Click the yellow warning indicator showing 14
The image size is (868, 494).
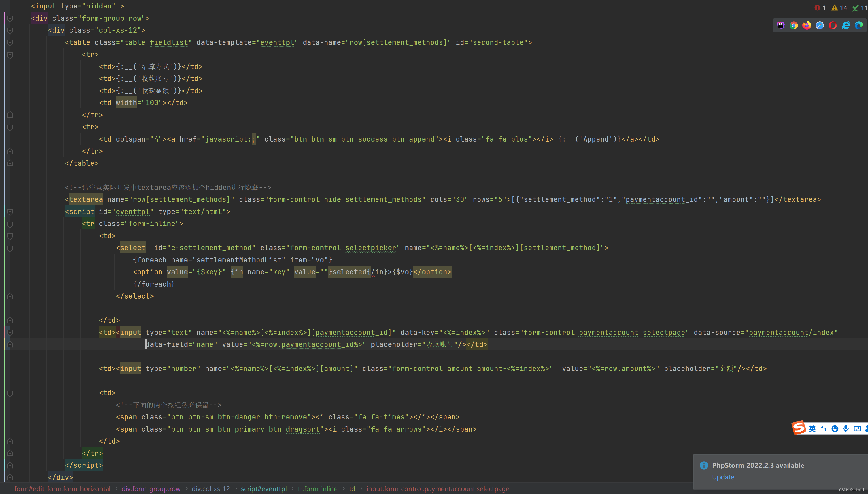(x=839, y=8)
